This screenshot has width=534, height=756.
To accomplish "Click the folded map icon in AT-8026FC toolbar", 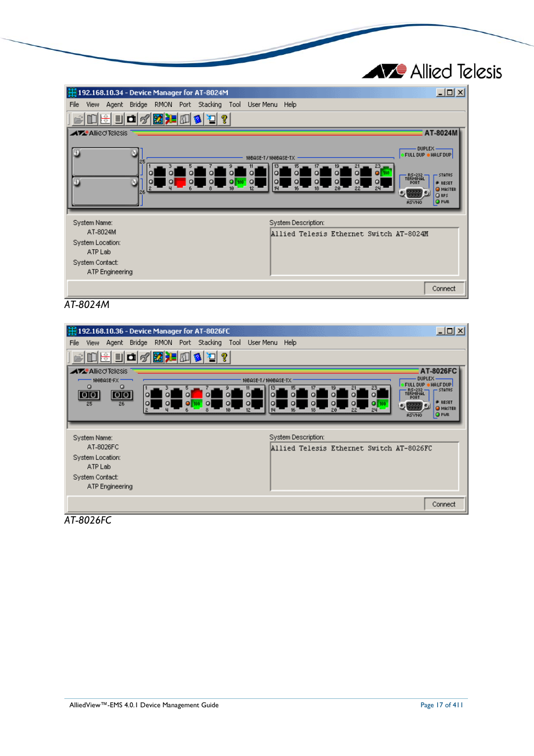I will (x=185, y=357).
